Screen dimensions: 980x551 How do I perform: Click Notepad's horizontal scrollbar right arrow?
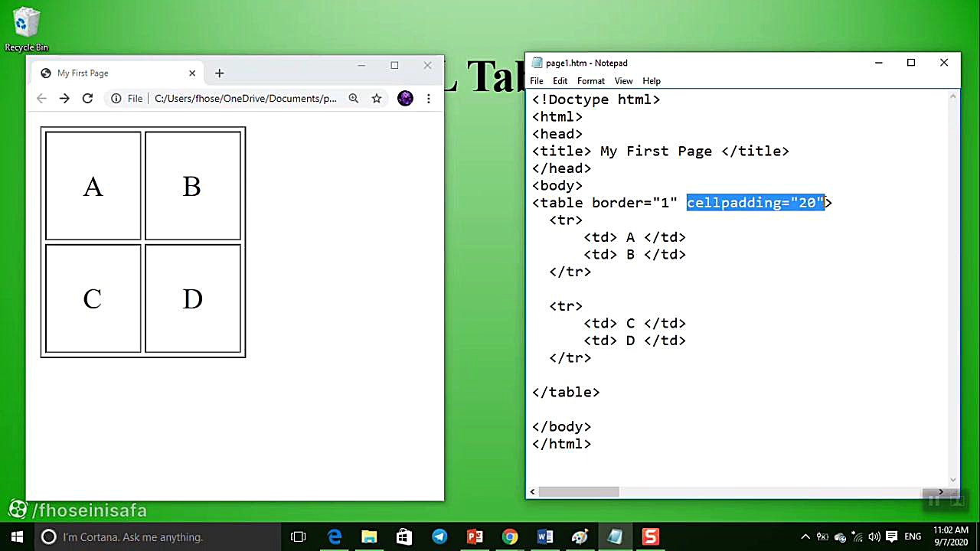click(940, 492)
